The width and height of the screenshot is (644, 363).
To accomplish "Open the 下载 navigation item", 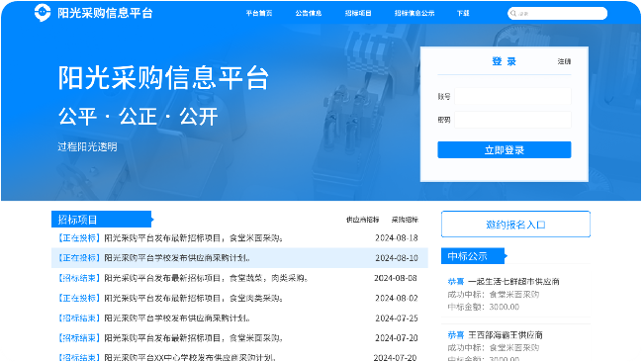I will pyautogui.click(x=463, y=13).
